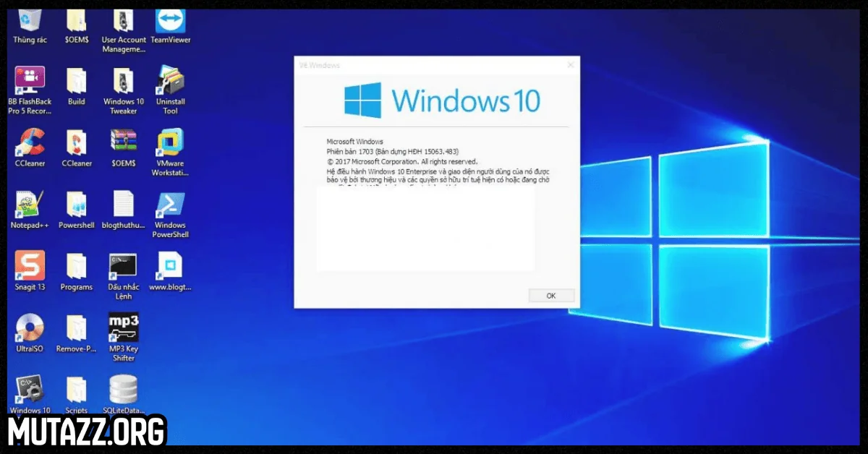Open the Windows 10 Tweaker icon

(123, 82)
